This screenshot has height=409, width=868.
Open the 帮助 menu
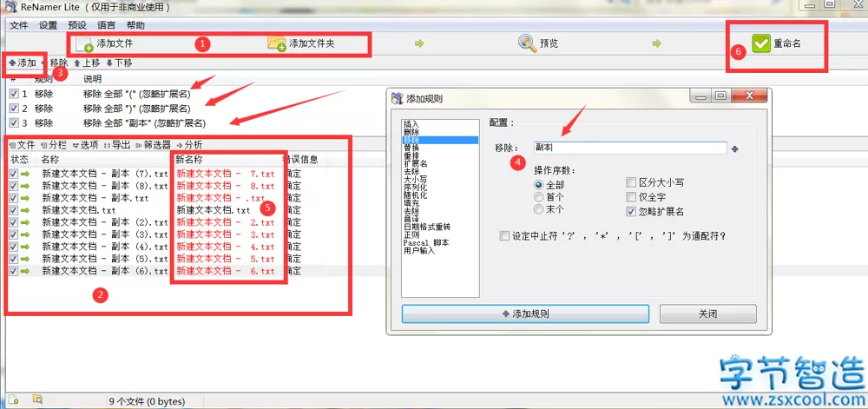pyautogui.click(x=135, y=25)
